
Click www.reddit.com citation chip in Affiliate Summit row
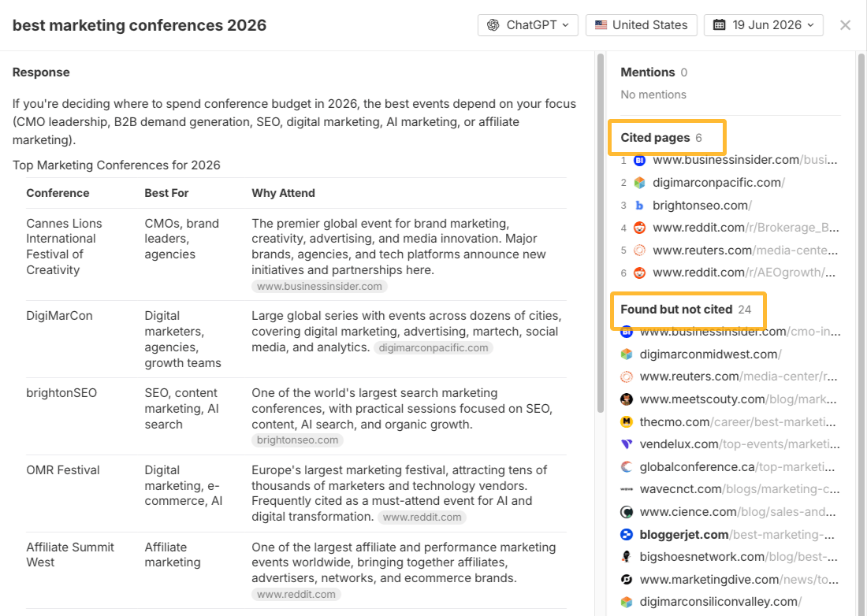[296, 595]
